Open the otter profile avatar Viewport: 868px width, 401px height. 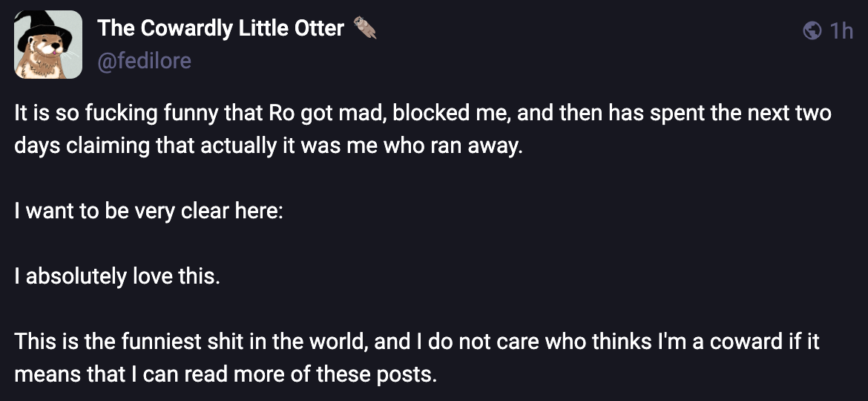[x=48, y=45]
